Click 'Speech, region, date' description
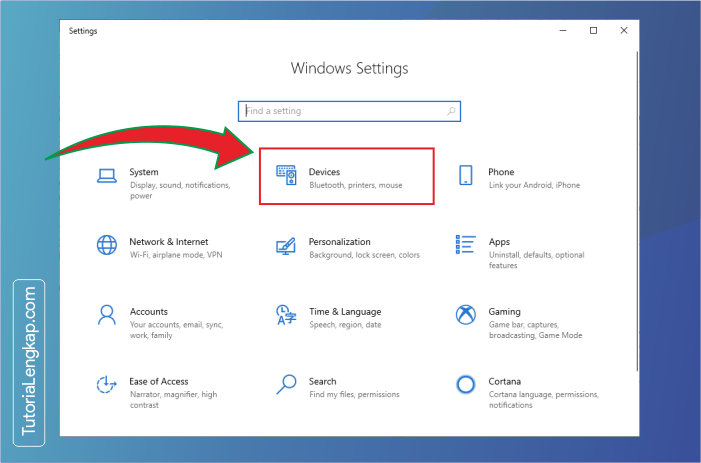Screen dimensions: 701x463 [x=345, y=324]
